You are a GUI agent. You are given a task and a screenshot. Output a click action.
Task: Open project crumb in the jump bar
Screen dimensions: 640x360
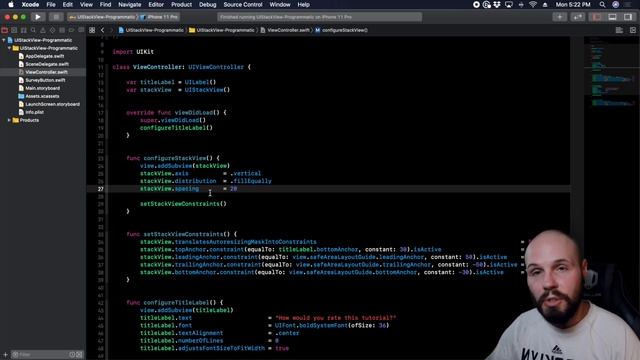151,30
